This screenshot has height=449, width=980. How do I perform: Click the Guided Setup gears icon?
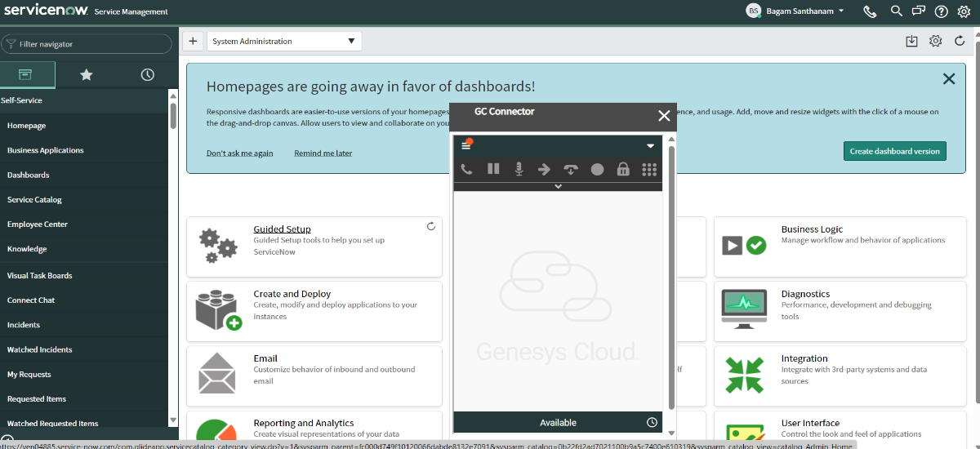point(218,246)
